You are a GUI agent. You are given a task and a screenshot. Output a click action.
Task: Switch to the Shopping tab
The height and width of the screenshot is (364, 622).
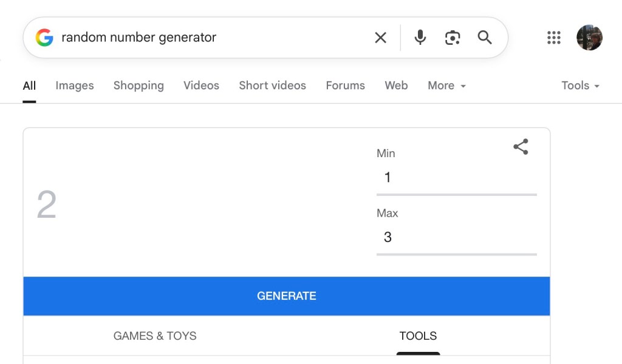click(x=138, y=86)
